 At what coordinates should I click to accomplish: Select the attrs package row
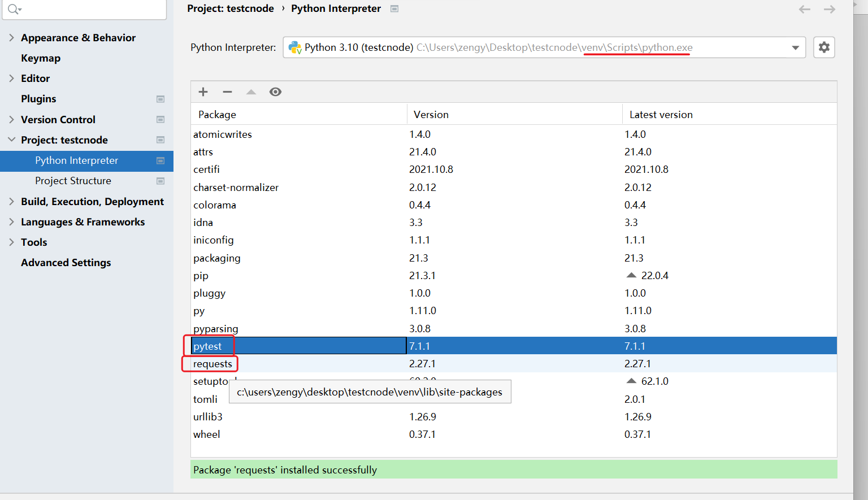[x=514, y=152]
